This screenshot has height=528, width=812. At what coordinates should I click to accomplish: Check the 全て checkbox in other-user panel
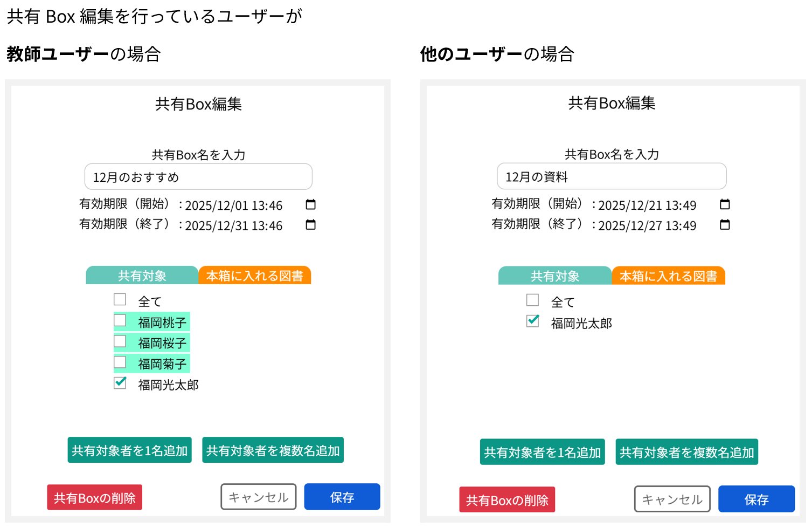coord(533,300)
